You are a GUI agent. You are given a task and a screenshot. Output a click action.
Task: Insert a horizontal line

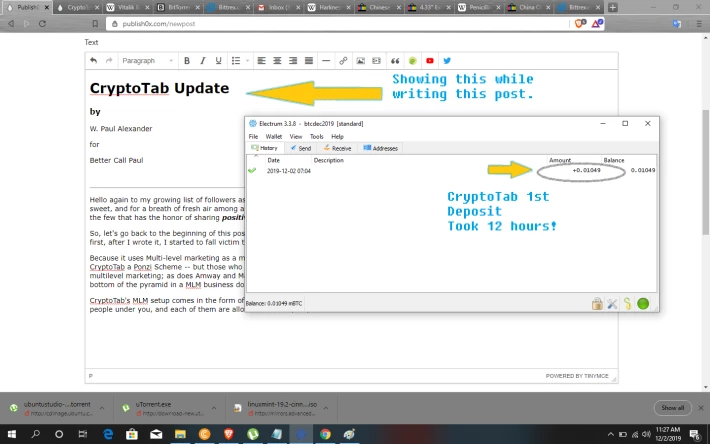(x=326, y=61)
